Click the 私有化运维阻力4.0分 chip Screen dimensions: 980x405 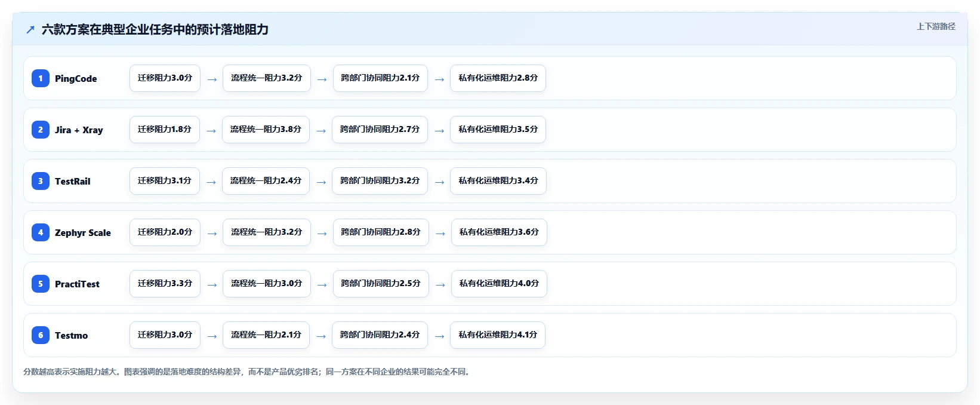(x=499, y=284)
